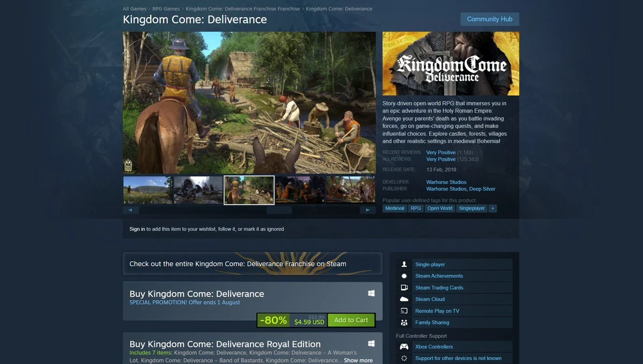Viewport: 643px width, 364px height.
Task: Select the Singleplayer tag
Action: coord(471,208)
